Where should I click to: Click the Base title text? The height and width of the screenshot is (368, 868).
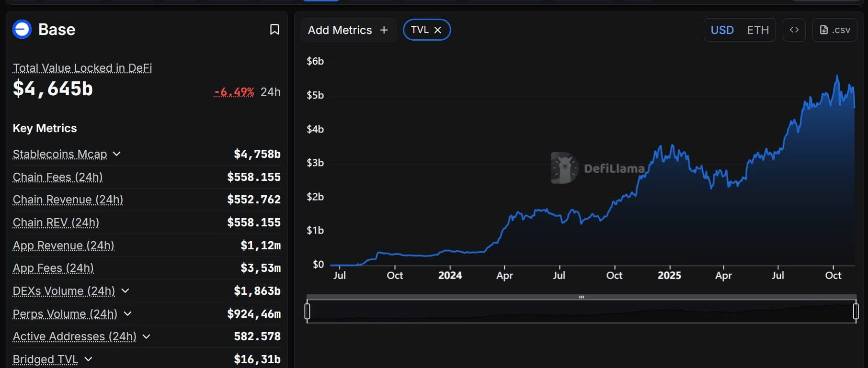(57, 30)
